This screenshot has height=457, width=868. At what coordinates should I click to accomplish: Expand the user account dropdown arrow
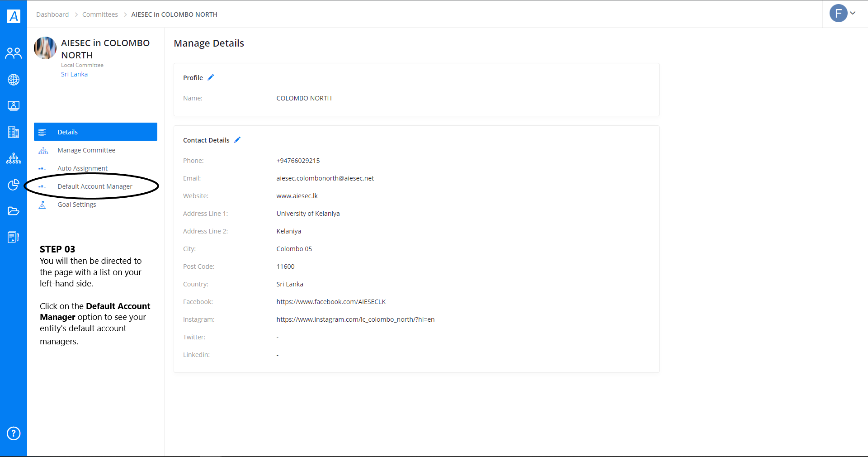click(853, 13)
